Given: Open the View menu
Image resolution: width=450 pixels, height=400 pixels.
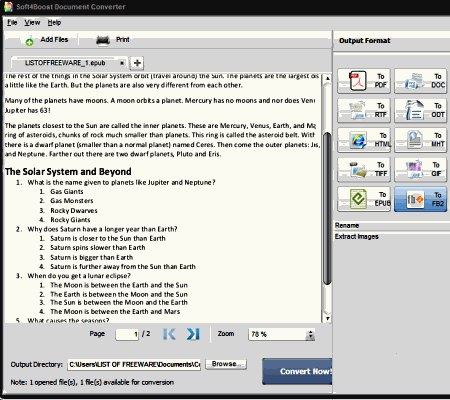Looking at the screenshot, I should (x=32, y=23).
